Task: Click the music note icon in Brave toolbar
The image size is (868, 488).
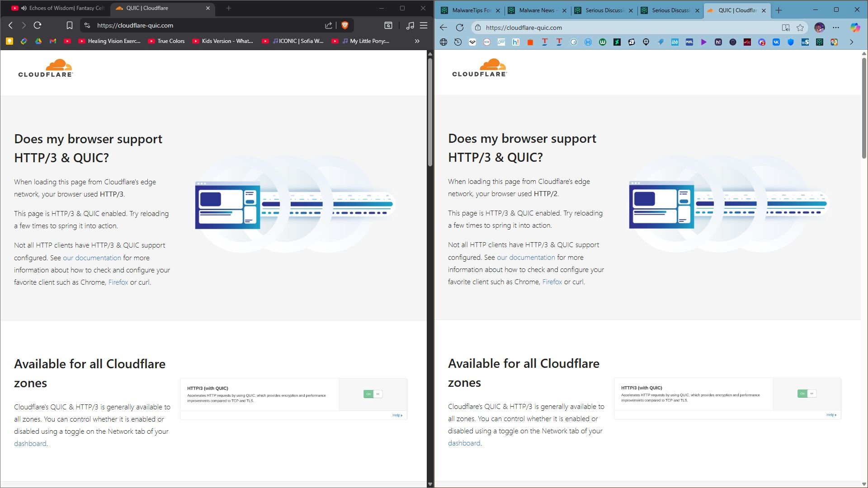Action: tap(410, 26)
